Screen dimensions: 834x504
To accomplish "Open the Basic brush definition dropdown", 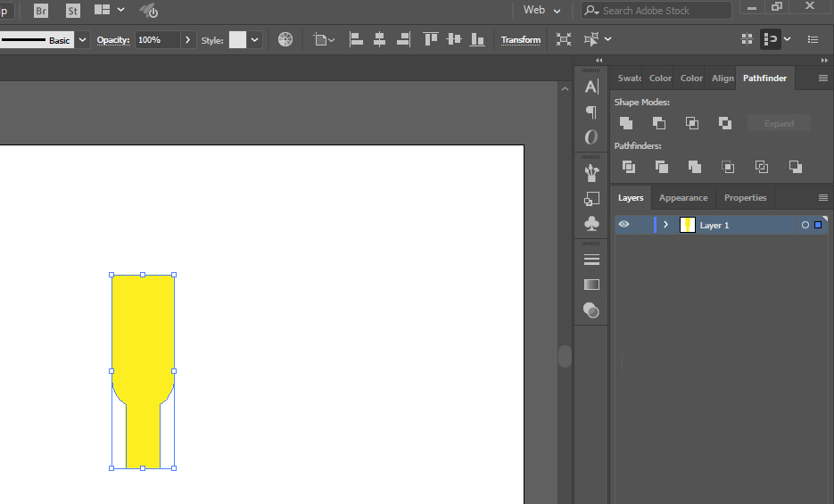I will click(x=82, y=40).
